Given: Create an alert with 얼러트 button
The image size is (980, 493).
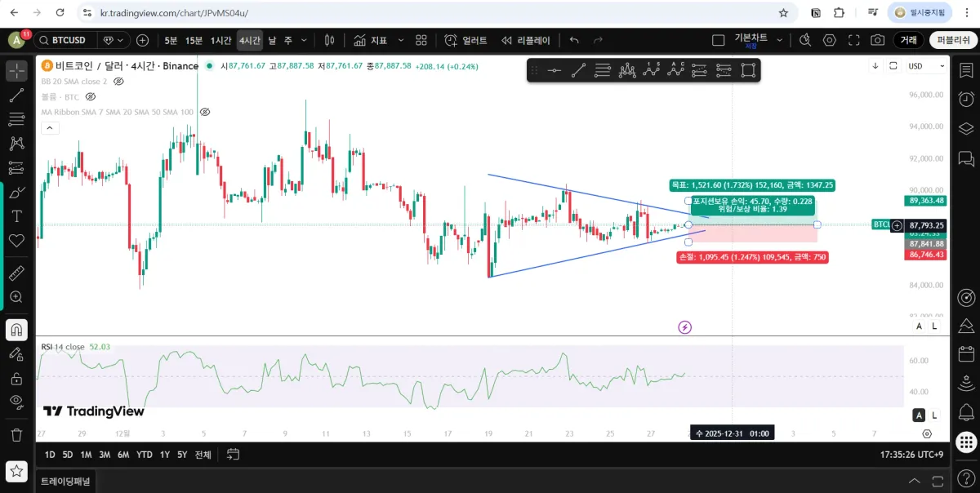Looking at the screenshot, I should (x=465, y=40).
